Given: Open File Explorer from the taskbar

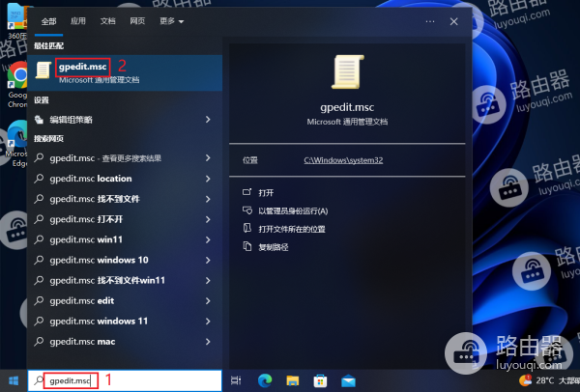Looking at the screenshot, I should pyautogui.click(x=293, y=381).
